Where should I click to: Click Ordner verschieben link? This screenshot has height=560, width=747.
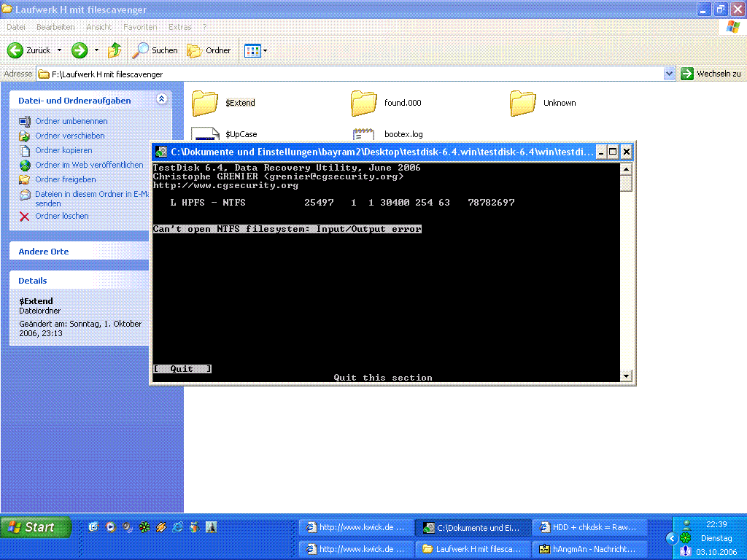tap(69, 136)
